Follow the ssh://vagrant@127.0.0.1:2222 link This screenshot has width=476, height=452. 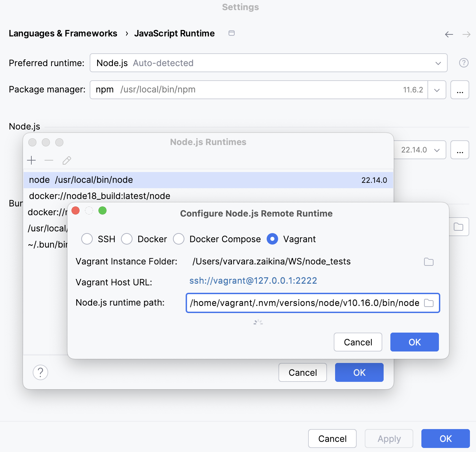[x=253, y=281]
